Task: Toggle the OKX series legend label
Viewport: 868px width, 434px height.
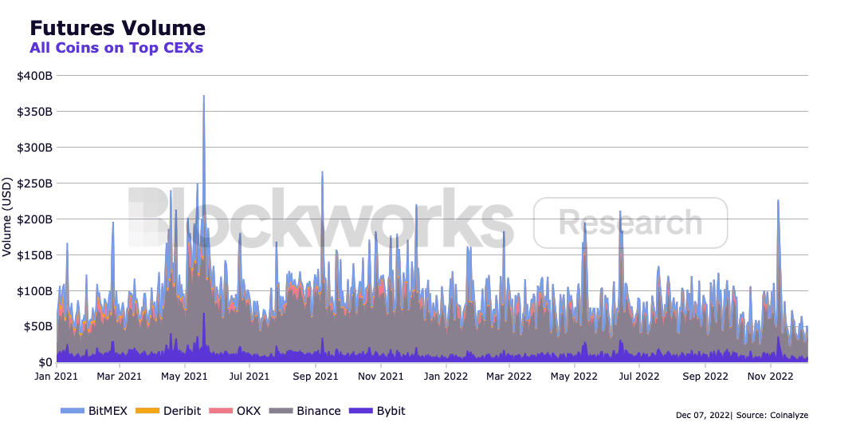Action: click(249, 412)
